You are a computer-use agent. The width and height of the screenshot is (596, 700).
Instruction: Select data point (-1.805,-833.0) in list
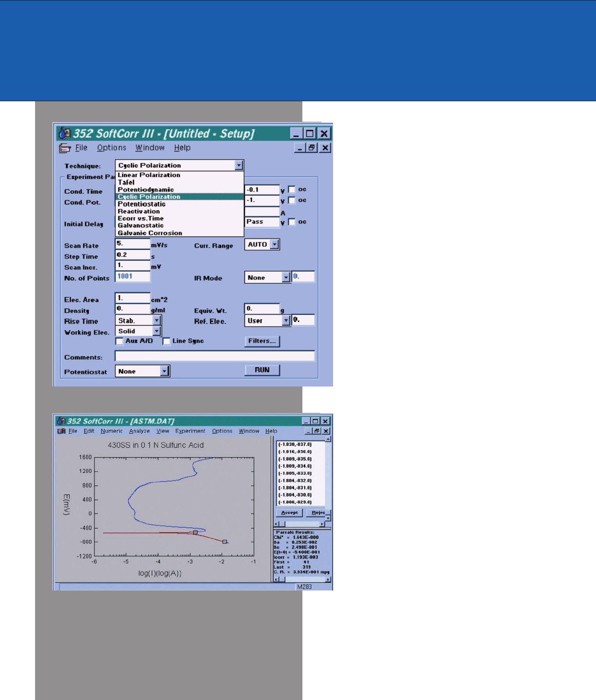coord(295,473)
